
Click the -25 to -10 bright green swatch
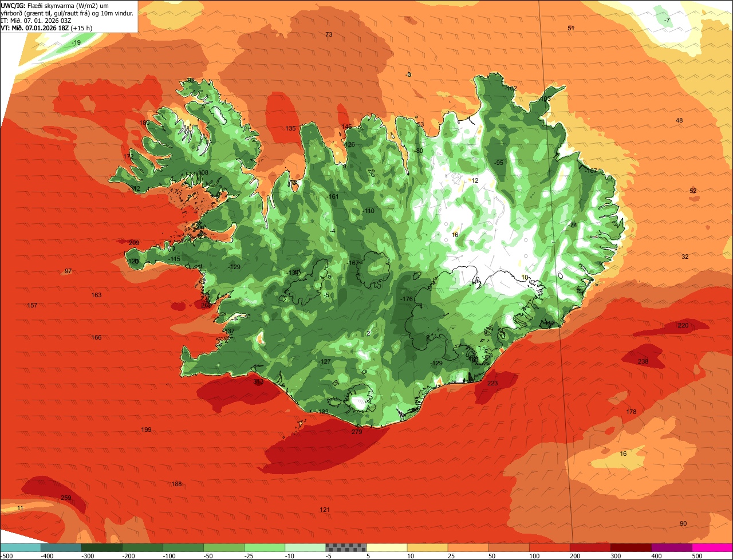(265, 547)
